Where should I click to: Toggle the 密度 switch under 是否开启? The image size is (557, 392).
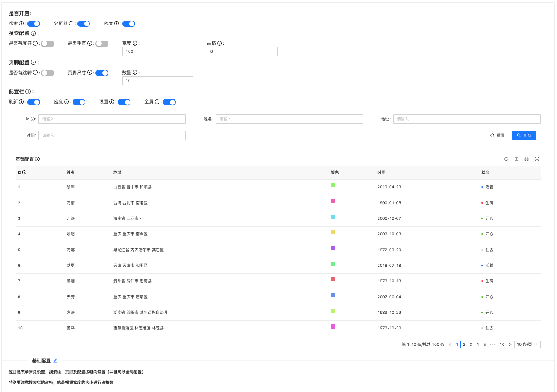pos(129,24)
